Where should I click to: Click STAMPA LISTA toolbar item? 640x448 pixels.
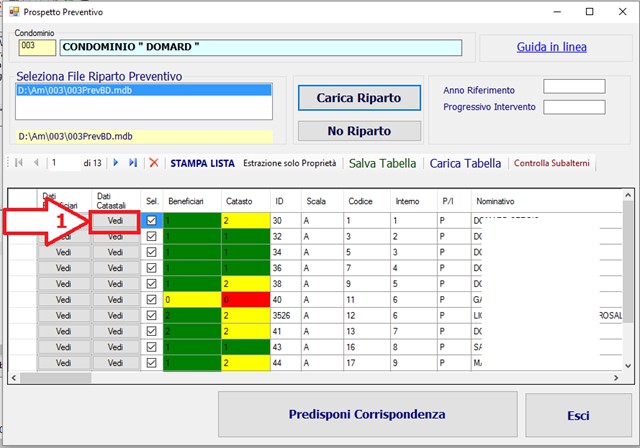coord(202,163)
